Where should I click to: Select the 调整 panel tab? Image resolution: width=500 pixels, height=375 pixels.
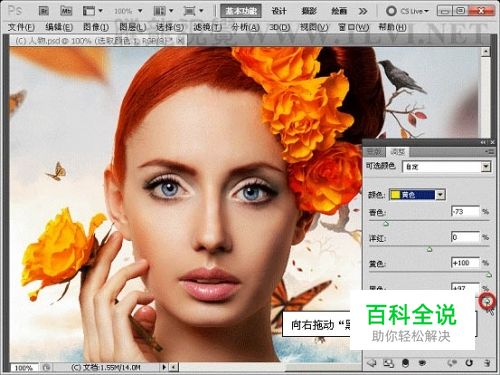pyautogui.click(x=397, y=152)
